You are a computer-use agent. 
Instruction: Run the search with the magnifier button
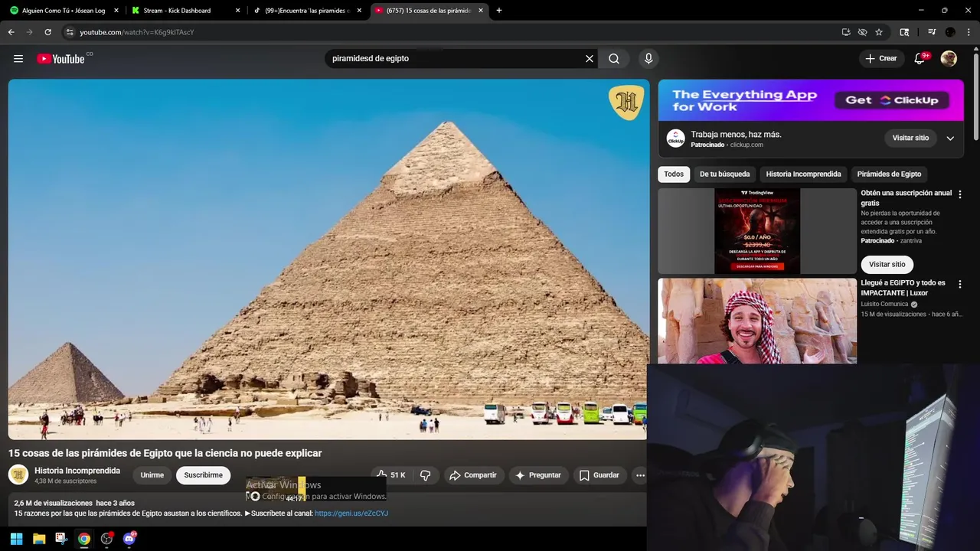pos(614,59)
